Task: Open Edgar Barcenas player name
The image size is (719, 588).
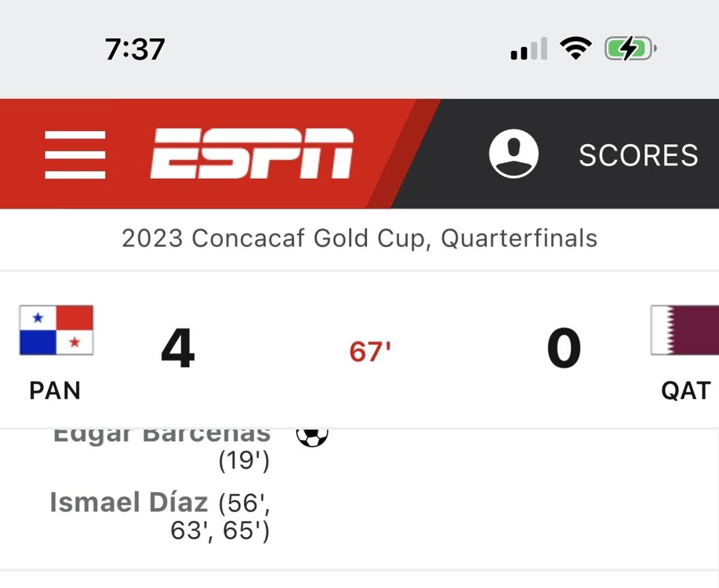Action: [x=162, y=434]
